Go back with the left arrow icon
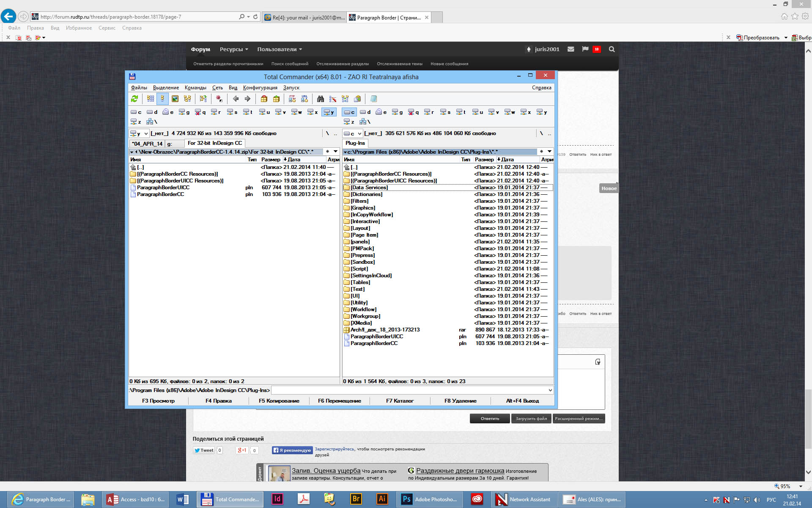This screenshot has width=812, height=508. tap(236, 99)
